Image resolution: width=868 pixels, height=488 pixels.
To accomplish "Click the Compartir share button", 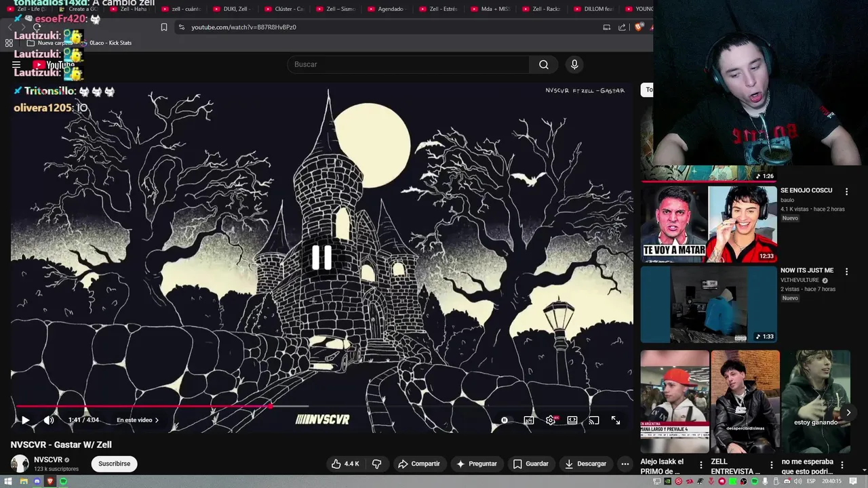I will click(x=419, y=464).
